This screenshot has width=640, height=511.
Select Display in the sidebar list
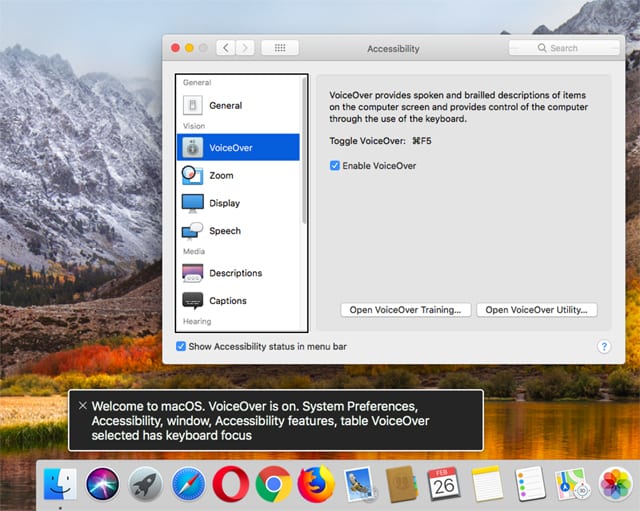[x=238, y=203]
